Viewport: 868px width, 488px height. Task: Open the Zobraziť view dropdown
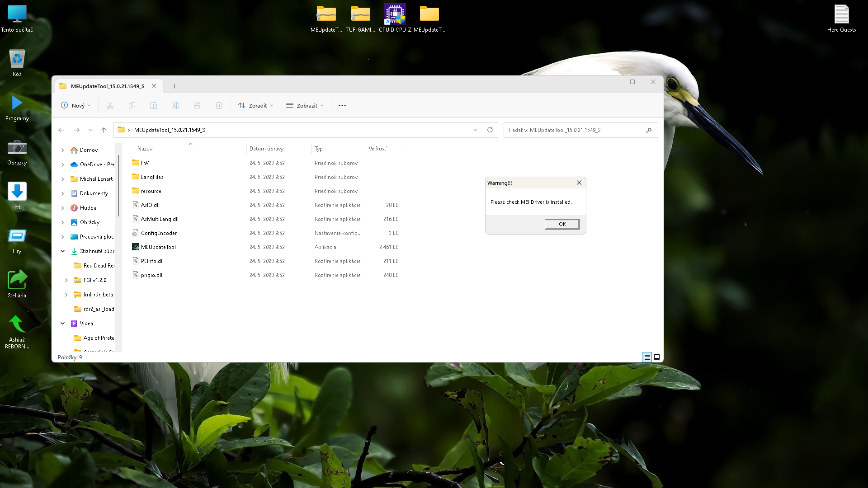(305, 105)
